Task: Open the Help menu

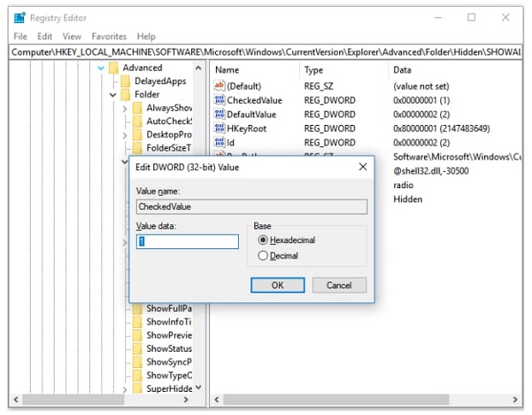Action: (x=146, y=36)
